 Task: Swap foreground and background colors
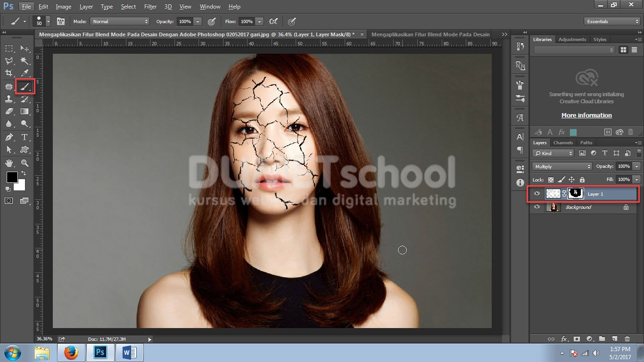[24, 173]
